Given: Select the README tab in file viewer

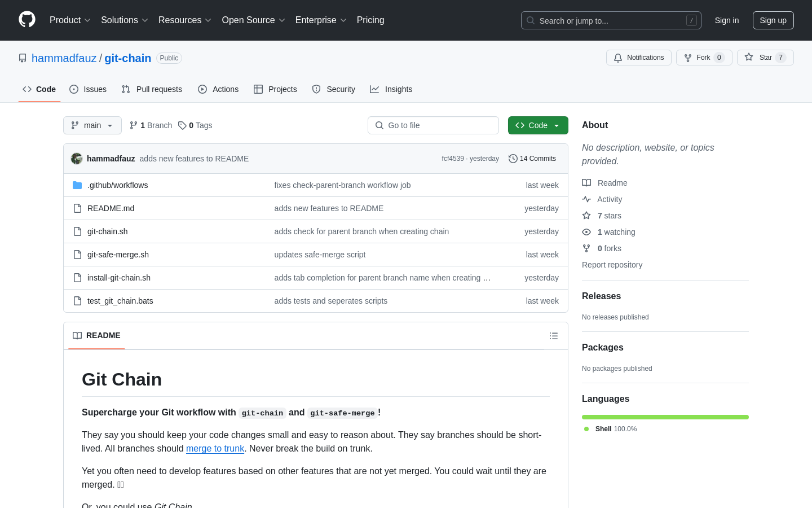Looking at the screenshot, I should [96, 335].
